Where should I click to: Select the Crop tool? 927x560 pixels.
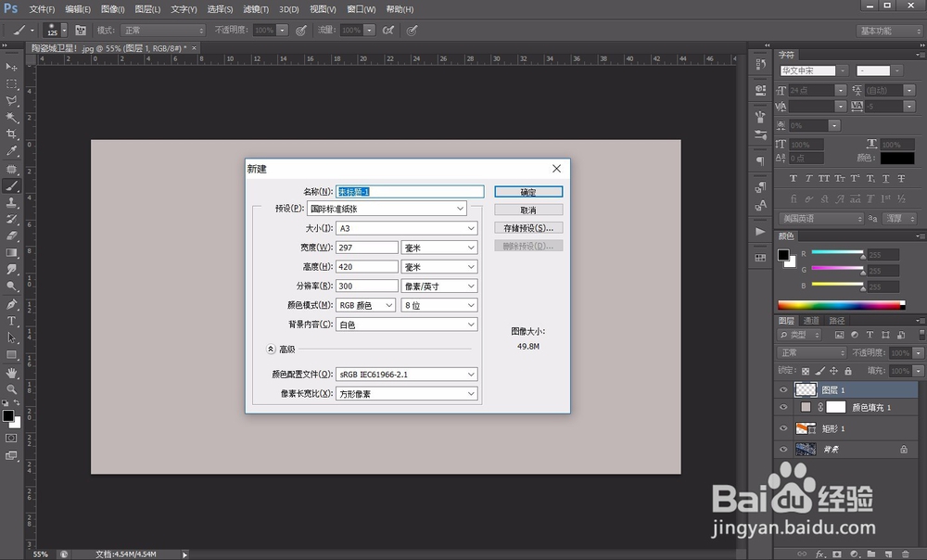[x=11, y=134]
